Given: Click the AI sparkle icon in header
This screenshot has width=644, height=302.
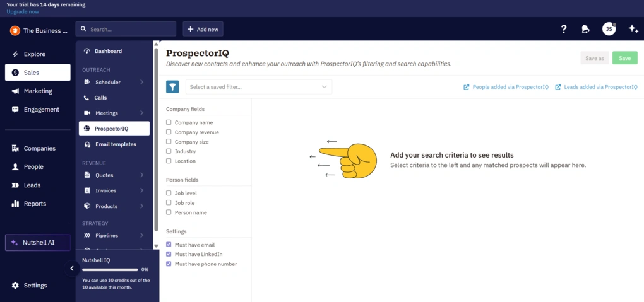Looking at the screenshot, I should [x=633, y=29].
